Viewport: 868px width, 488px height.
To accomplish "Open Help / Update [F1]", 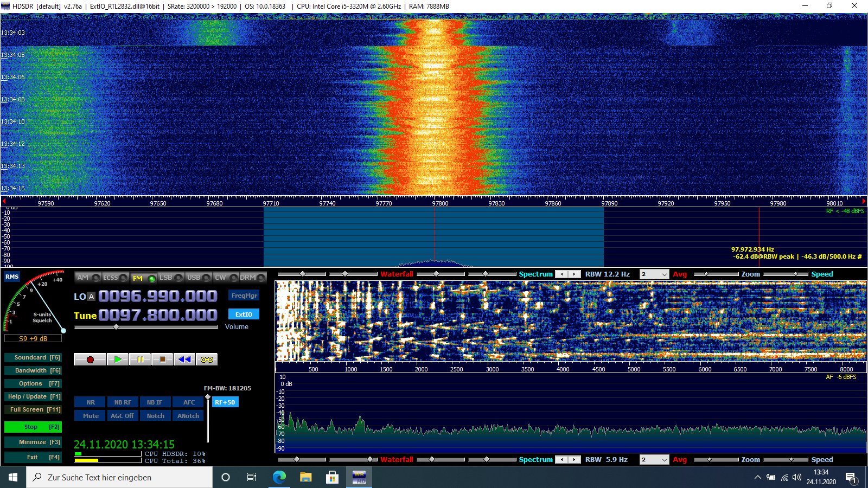I will click(33, 397).
